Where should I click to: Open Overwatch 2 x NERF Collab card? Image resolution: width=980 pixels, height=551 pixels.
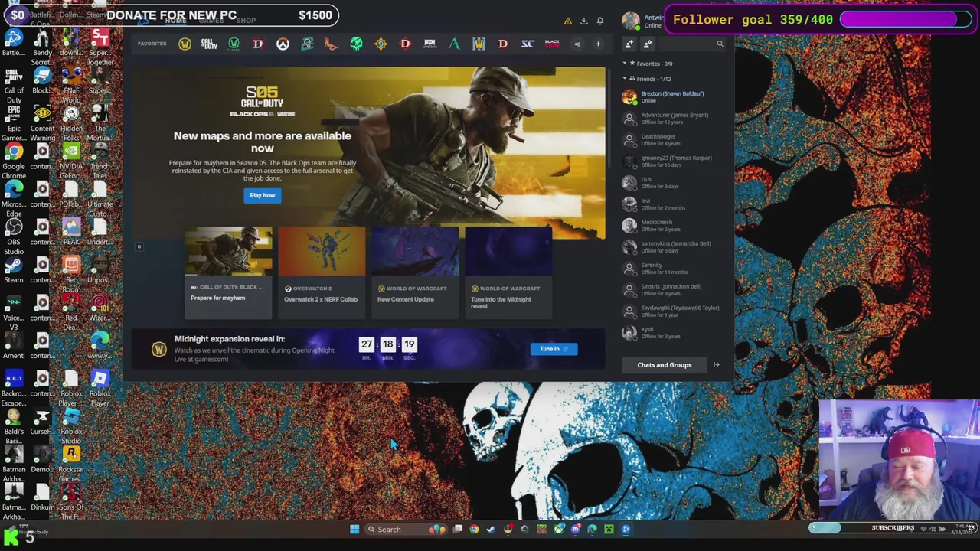(322, 272)
